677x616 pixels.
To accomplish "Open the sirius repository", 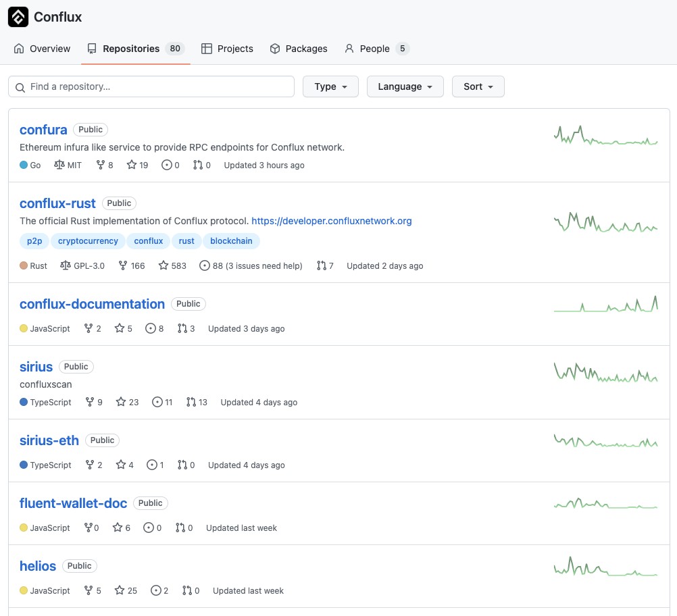I will tap(36, 367).
